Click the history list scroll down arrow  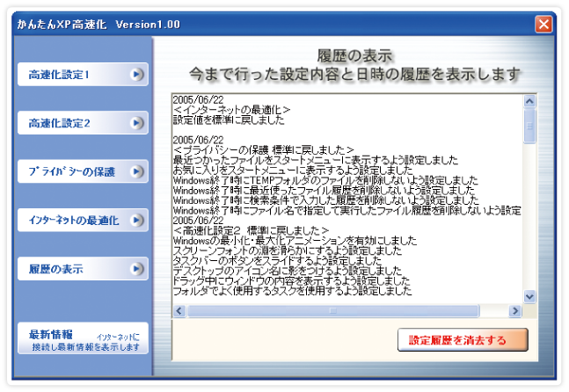529,296
